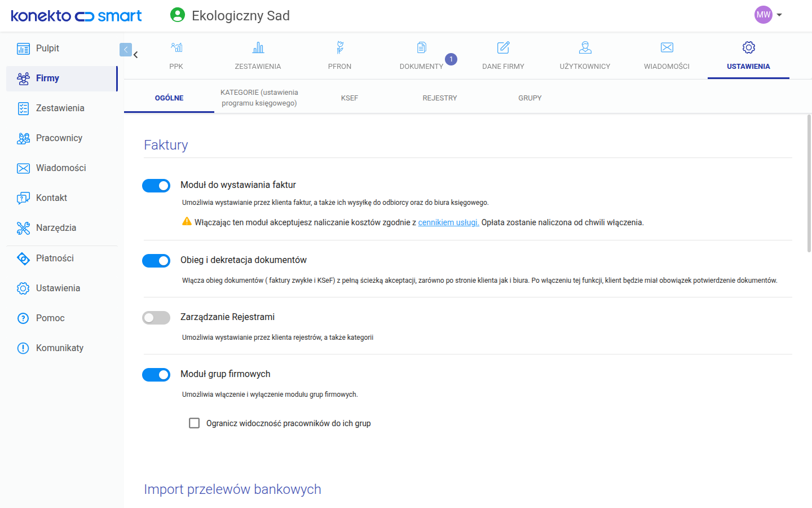812x508 pixels.
Task: Disable Moduł do wystawiania faktur toggle
Action: pyautogui.click(x=156, y=186)
